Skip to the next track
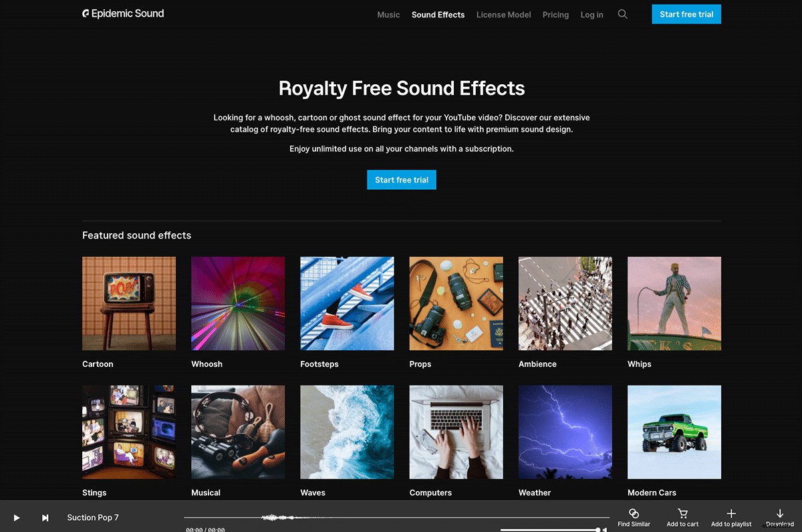Screen dimensions: 802x532 [45, 517]
